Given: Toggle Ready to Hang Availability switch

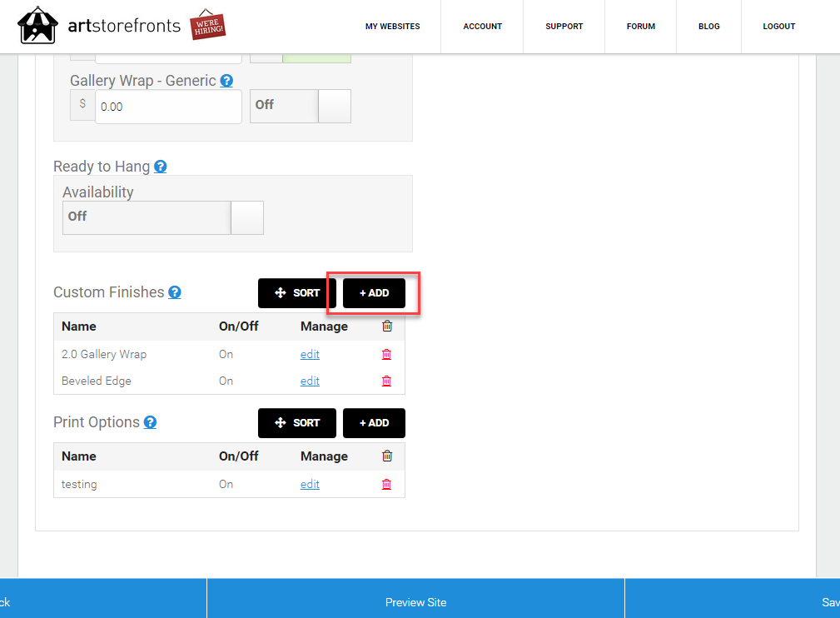Looking at the screenshot, I should pos(163,217).
